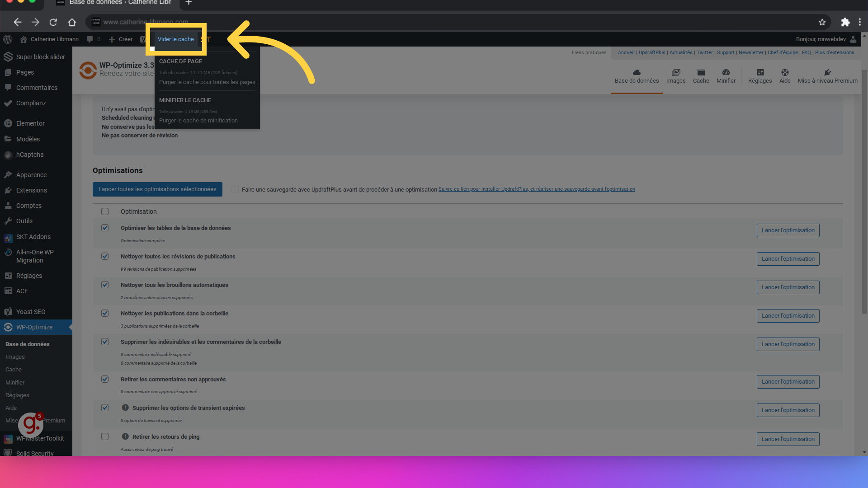This screenshot has width=868, height=488.
Task: Open Yoast SEO in the sidebar
Action: [x=36, y=312]
